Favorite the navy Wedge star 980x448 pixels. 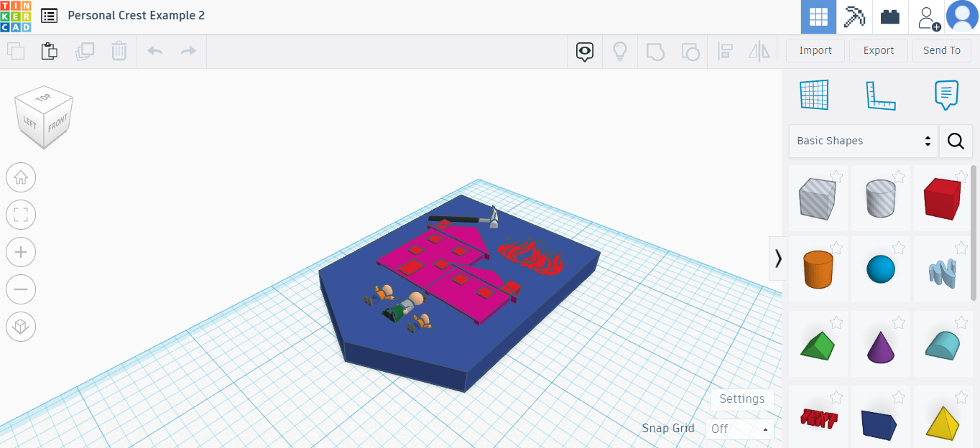[898, 396]
